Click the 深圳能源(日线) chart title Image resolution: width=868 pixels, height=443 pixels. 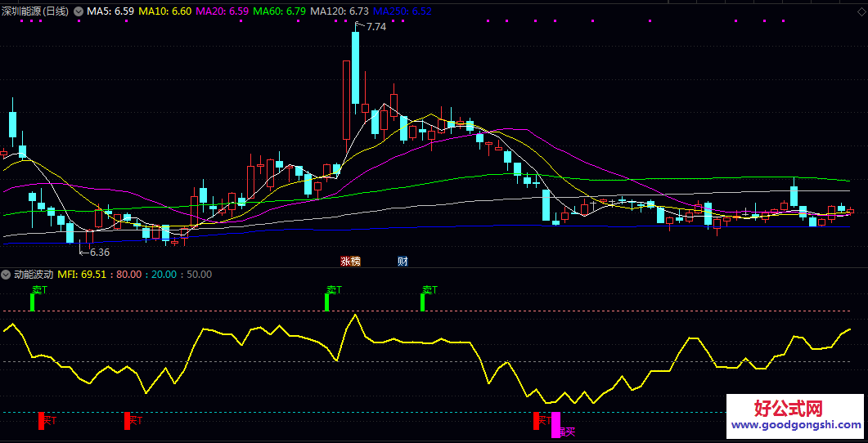tap(36, 11)
